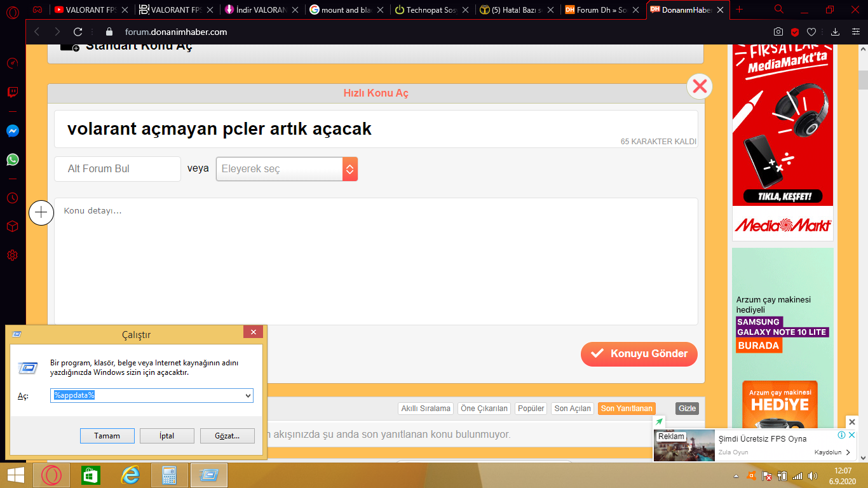Select the Son Yanıtlanan filter button
The width and height of the screenshot is (868, 488).
[x=627, y=409]
